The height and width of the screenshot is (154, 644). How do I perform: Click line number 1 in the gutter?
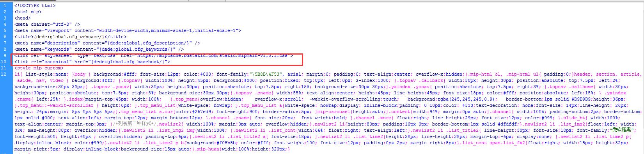tap(5, 6)
